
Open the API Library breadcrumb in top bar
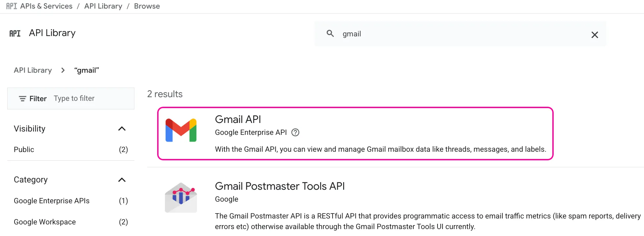point(103,6)
